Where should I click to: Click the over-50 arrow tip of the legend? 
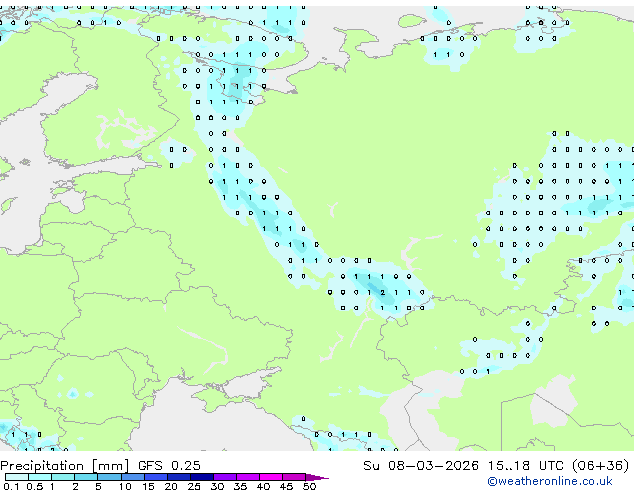click(x=317, y=477)
